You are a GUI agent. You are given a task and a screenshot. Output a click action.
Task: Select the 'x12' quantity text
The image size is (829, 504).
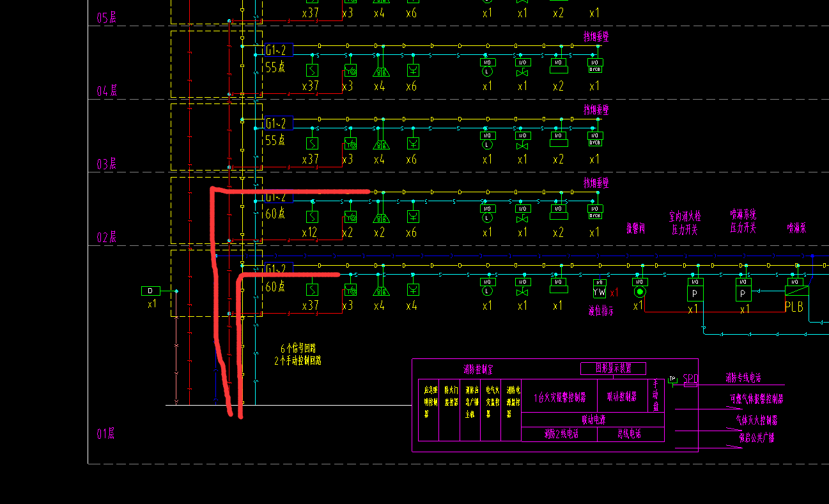click(x=309, y=233)
